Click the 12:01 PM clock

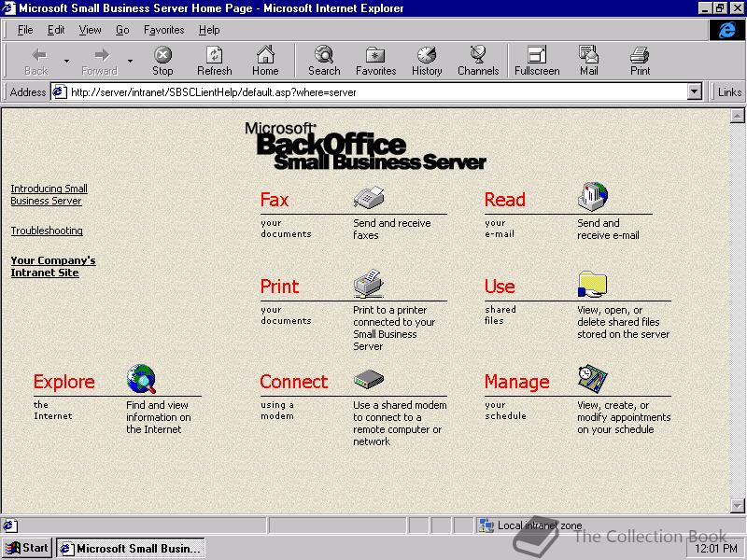[x=715, y=549]
